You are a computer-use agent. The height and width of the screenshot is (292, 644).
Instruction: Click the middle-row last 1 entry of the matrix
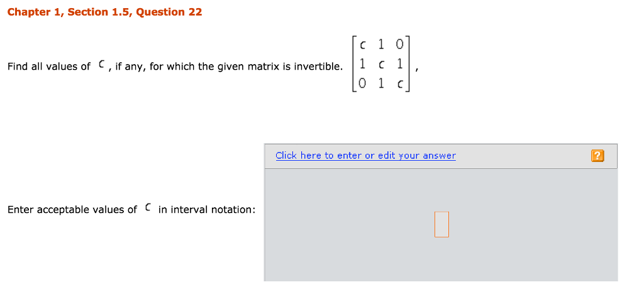[x=399, y=63]
